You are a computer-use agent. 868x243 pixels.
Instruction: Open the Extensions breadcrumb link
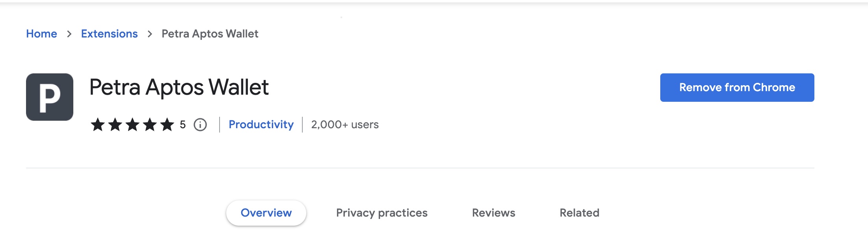click(x=109, y=34)
